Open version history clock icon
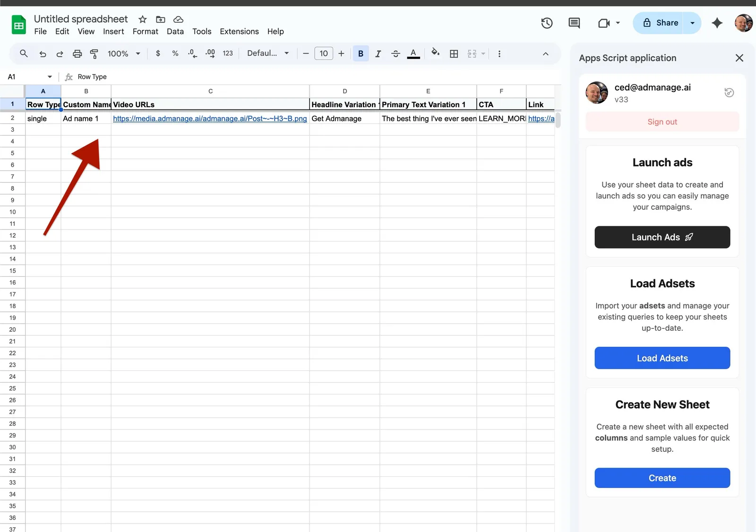The height and width of the screenshot is (532, 756). coord(547,23)
